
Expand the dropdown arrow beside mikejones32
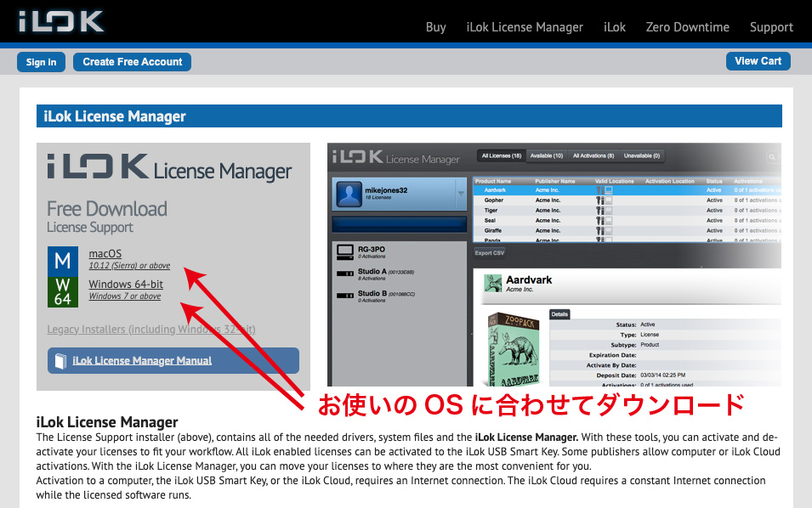(461, 195)
